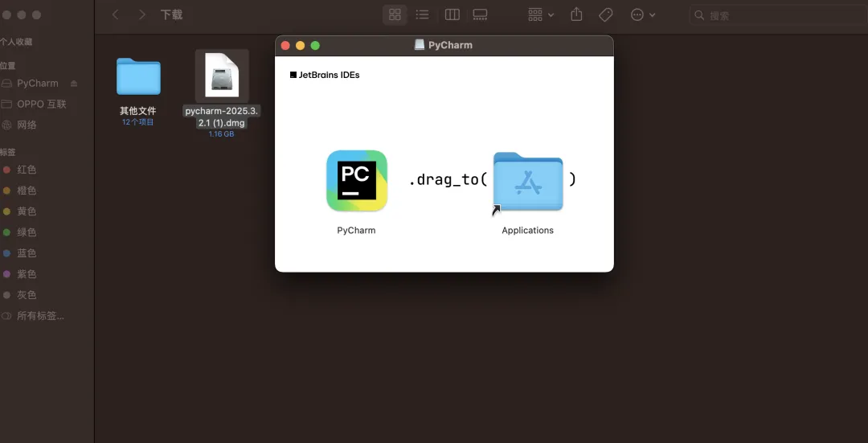
Task: Click the 1.16 GB file size text
Action: click(x=222, y=134)
